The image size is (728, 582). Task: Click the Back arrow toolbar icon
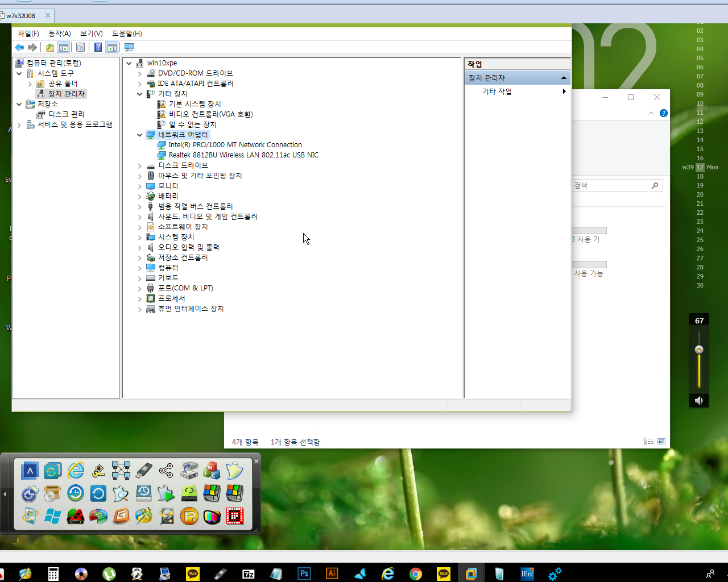coord(19,47)
